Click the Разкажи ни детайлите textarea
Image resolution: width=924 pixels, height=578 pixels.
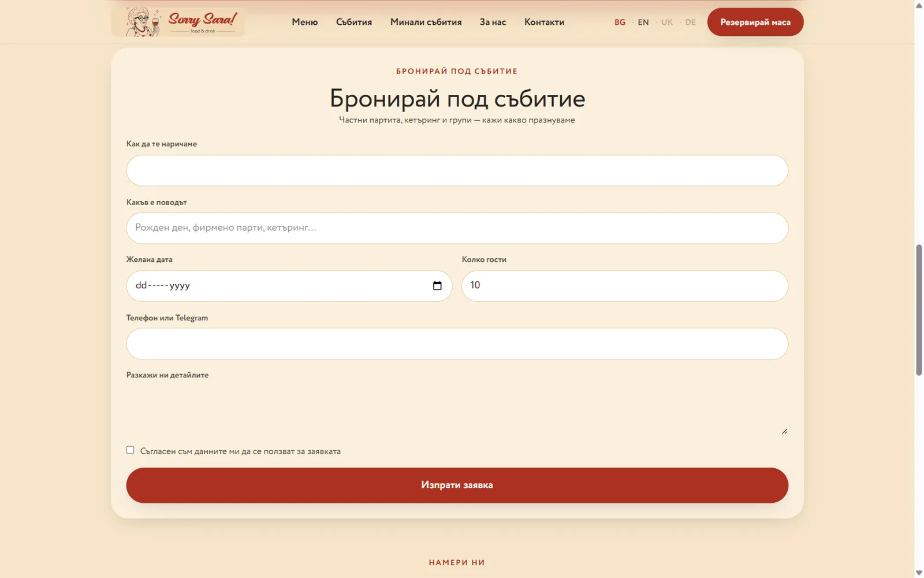457,410
